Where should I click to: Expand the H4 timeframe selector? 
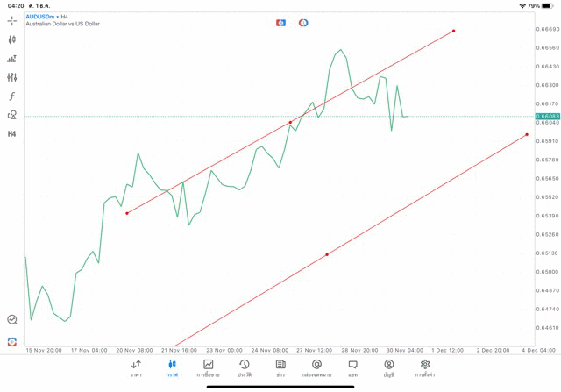pos(12,134)
